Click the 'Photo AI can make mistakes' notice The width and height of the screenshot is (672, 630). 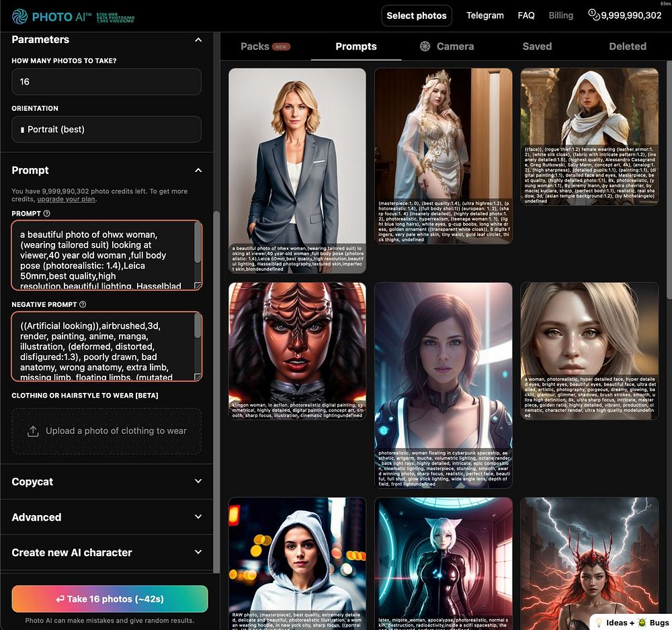click(x=110, y=620)
